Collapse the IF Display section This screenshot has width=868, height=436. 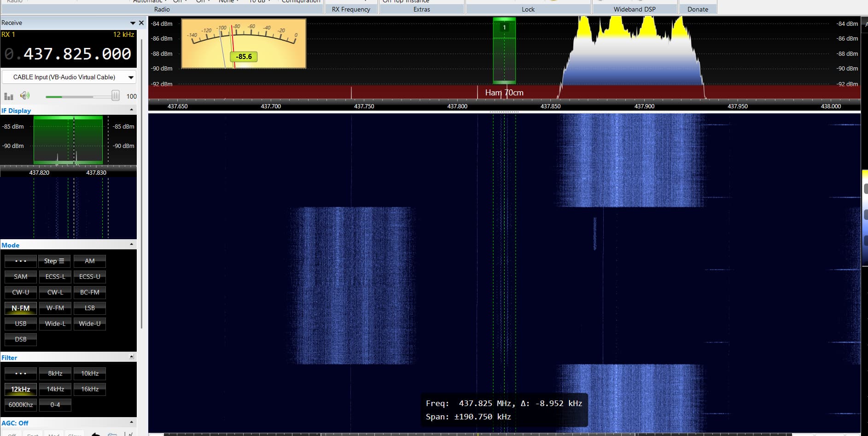point(132,110)
